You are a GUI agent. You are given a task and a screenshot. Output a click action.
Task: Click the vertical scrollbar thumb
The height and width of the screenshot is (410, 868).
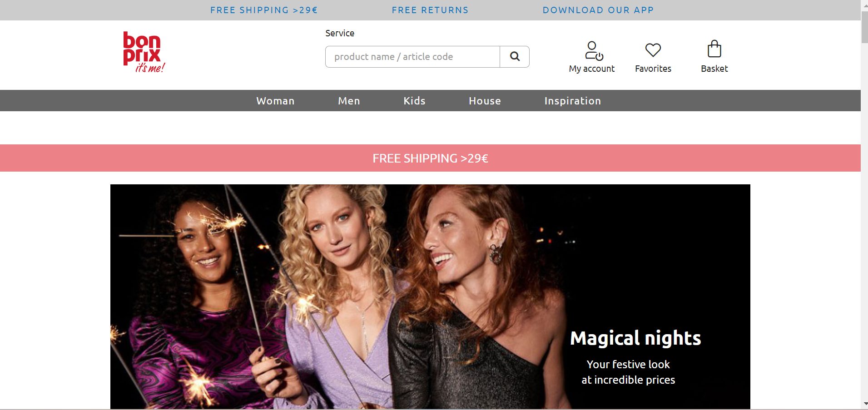tap(864, 27)
